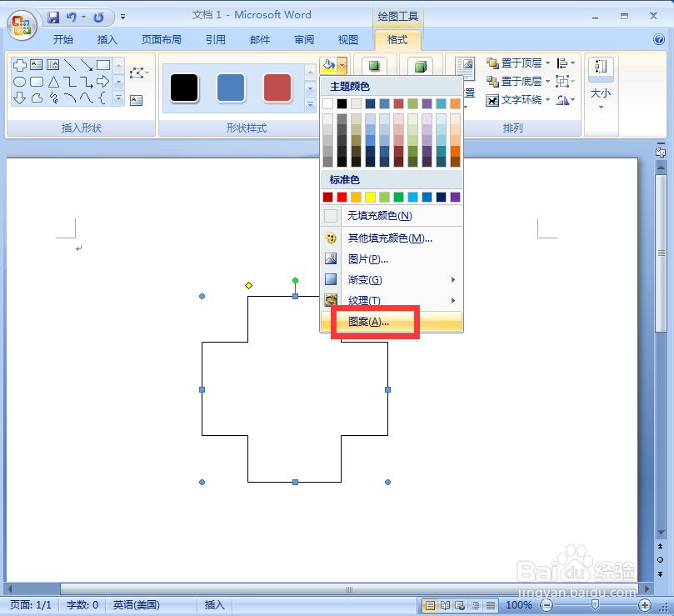Open the Office button menu
674x616 pixels.
[22, 25]
